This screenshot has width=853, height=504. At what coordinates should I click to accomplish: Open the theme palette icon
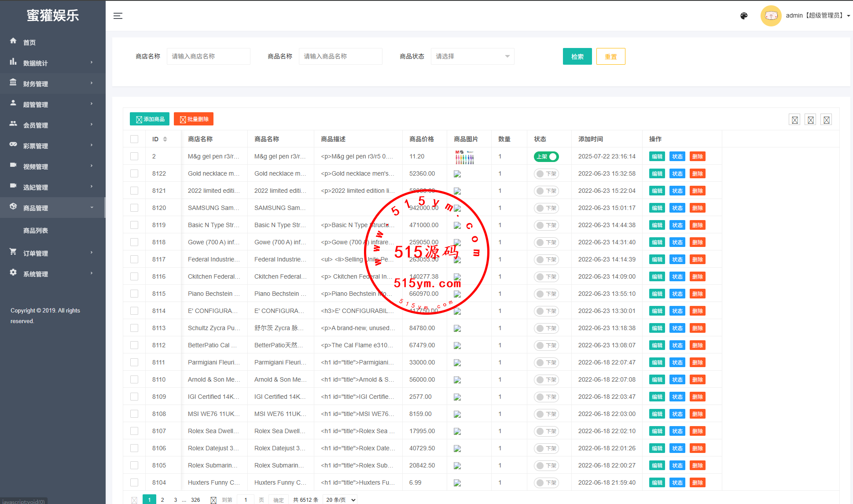744,16
